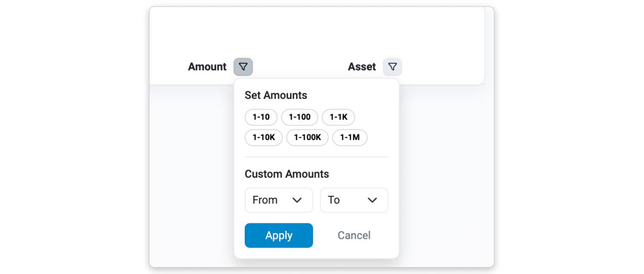Click the Set Amounts heading
Viewport: 644px width, 274px height.
pyautogui.click(x=276, y=96)
